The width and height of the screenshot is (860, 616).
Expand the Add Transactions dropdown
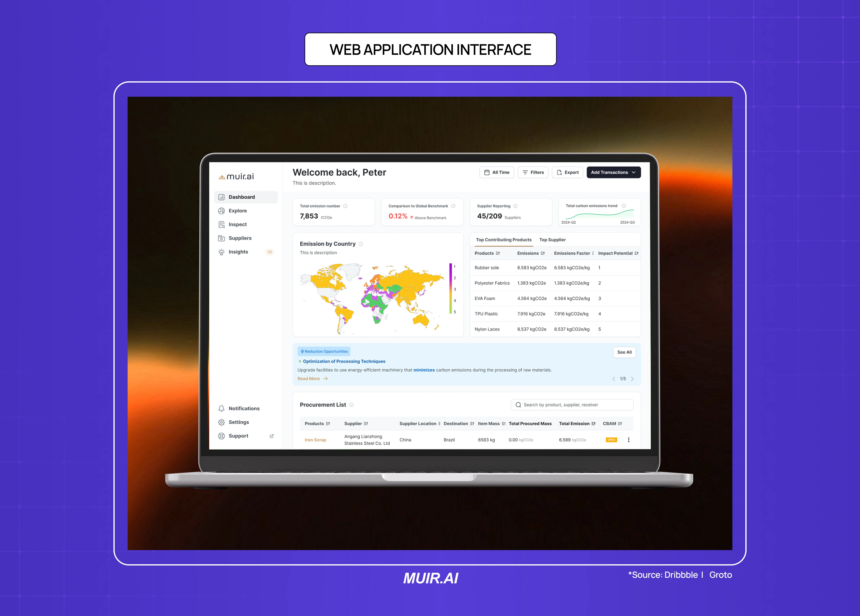pos(614,172)
